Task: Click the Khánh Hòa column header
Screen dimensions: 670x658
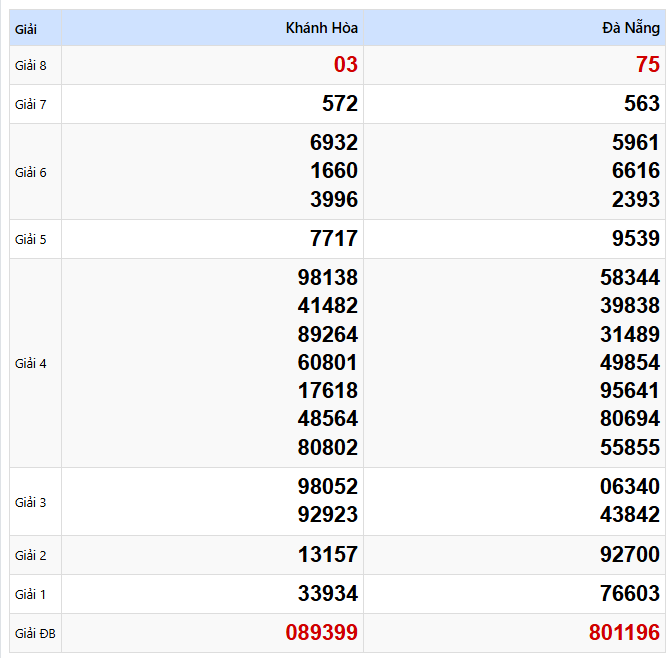Action: tap(321, 28)
